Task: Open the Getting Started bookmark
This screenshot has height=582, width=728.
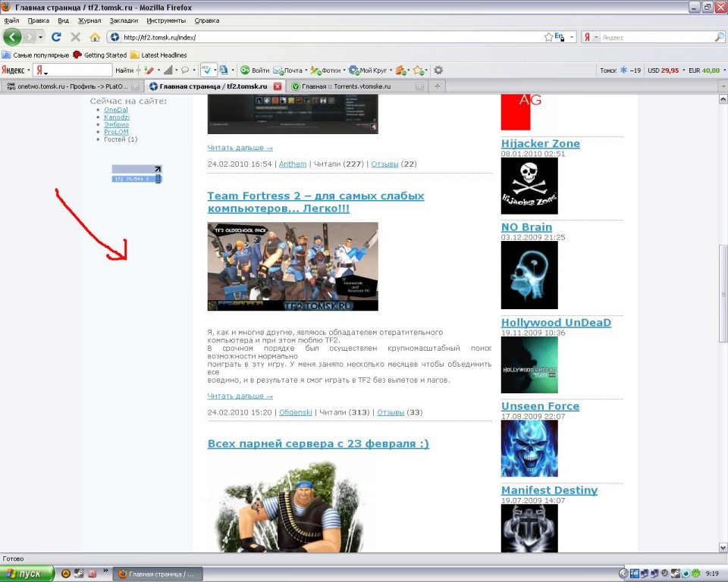Action: (100, 55)
